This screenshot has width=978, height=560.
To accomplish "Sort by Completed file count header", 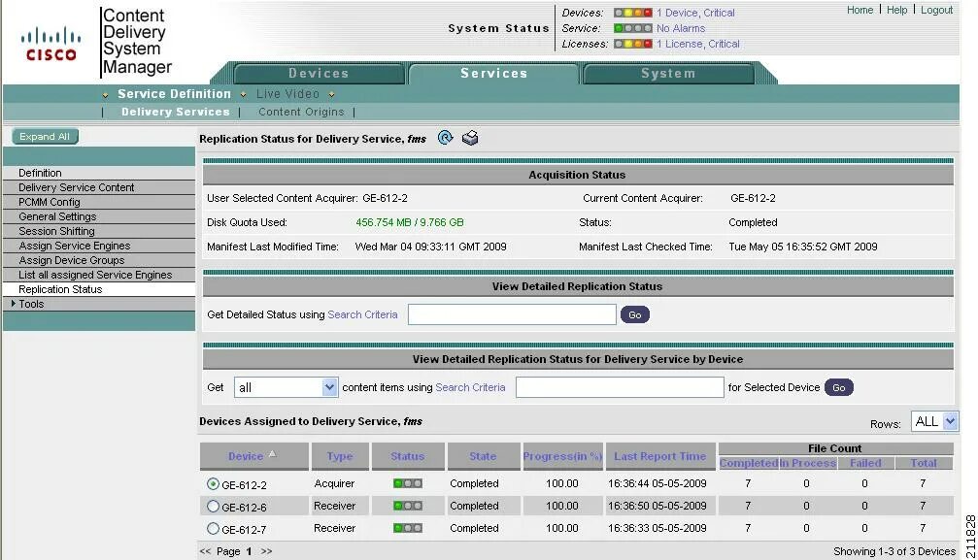I will [x=749, y=463].
